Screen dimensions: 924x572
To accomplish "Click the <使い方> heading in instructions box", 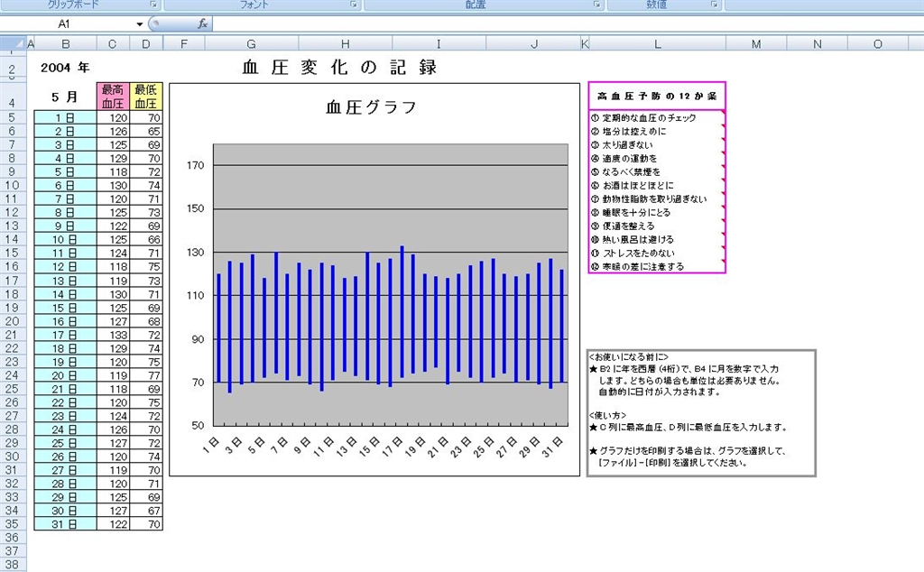I will tap(607, 415).
